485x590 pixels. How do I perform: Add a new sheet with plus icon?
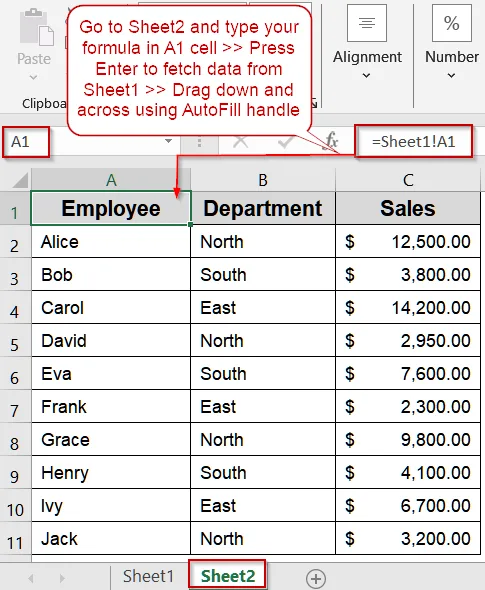tap(316, 578)
